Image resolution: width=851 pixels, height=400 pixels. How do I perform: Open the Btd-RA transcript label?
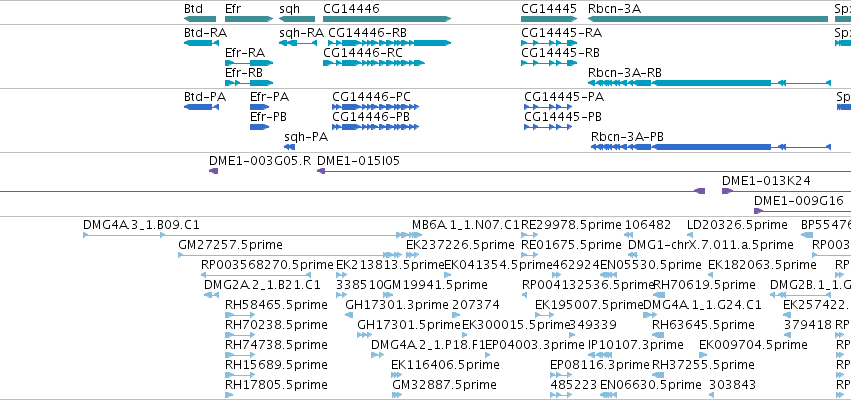click(x=206, y=33)
